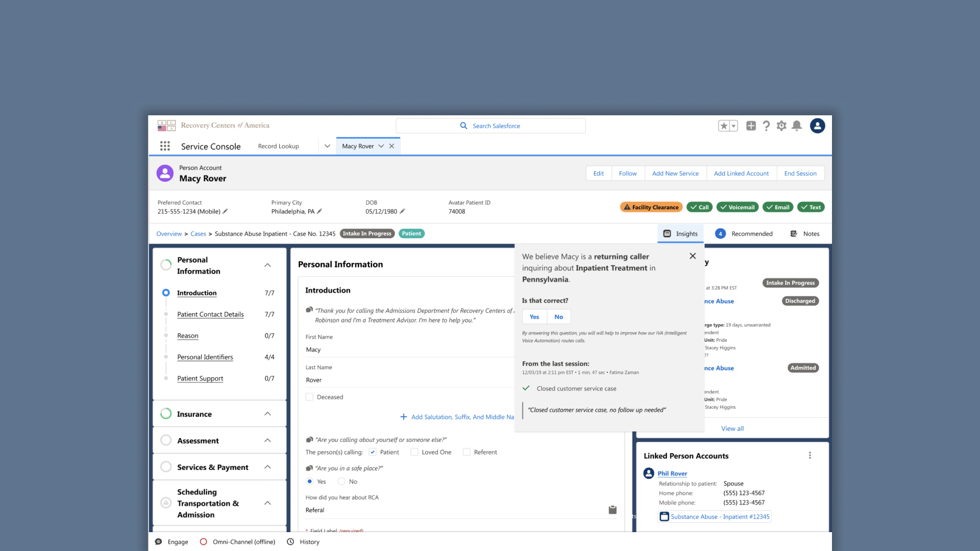Switch to the Insights tab
980x551 pixels.
[681, 234]
